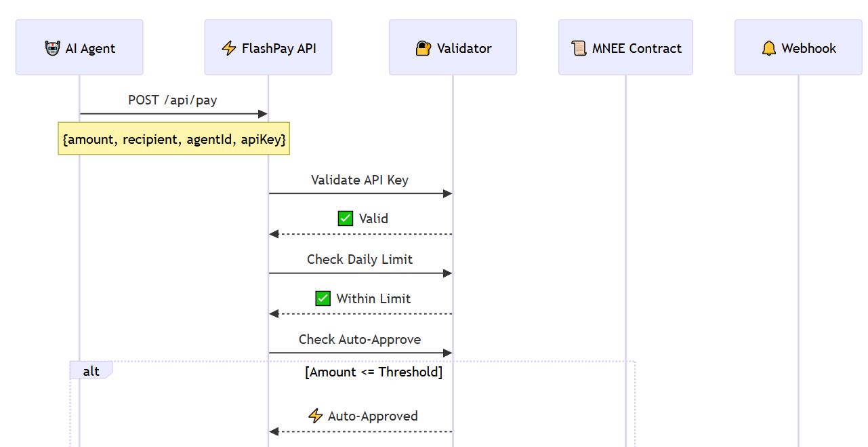Viewport: 868px width, 447px height.
Task: Click the [Amount <= Threshold] condition text
Action: 374,372
